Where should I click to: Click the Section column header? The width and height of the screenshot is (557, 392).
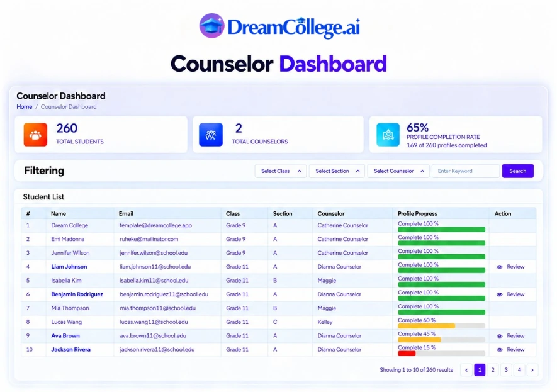pyautogui.click(x=283, y=214)
